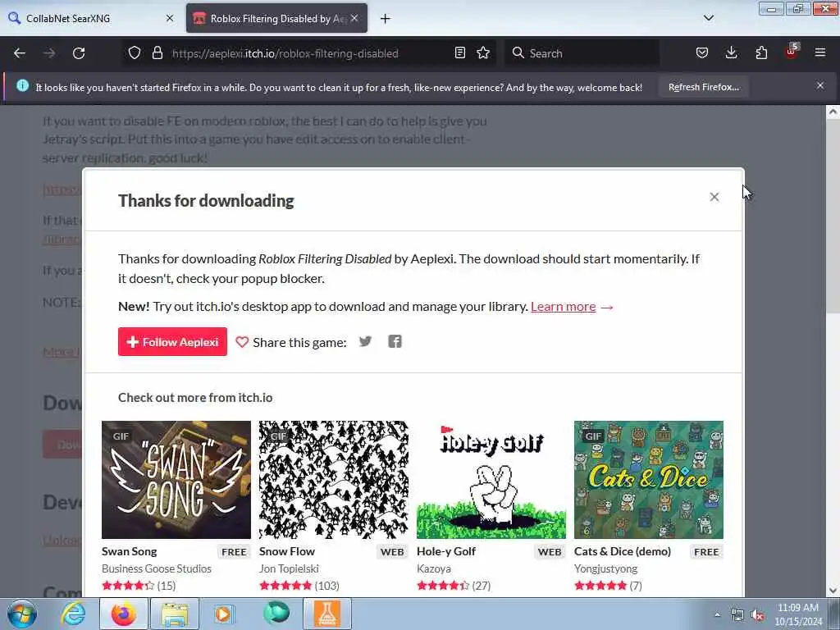Share the game on Facebook
This screenshot has height=630, width=840.
[x=395, y=341]
